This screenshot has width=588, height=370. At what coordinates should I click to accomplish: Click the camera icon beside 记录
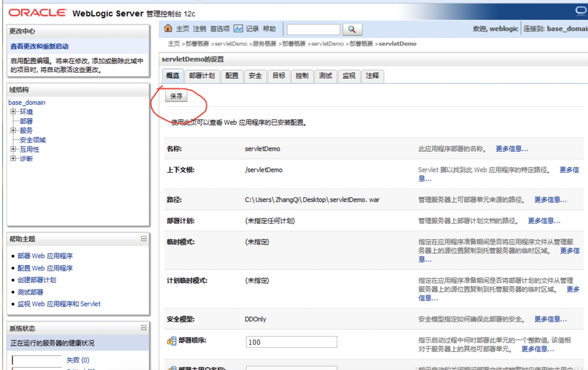click(238, 29)
